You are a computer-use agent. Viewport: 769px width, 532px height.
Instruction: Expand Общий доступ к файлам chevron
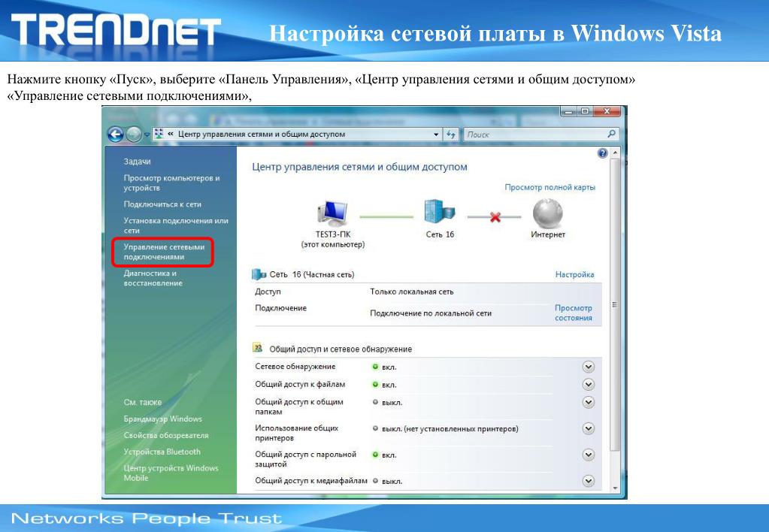coord(589,385)
